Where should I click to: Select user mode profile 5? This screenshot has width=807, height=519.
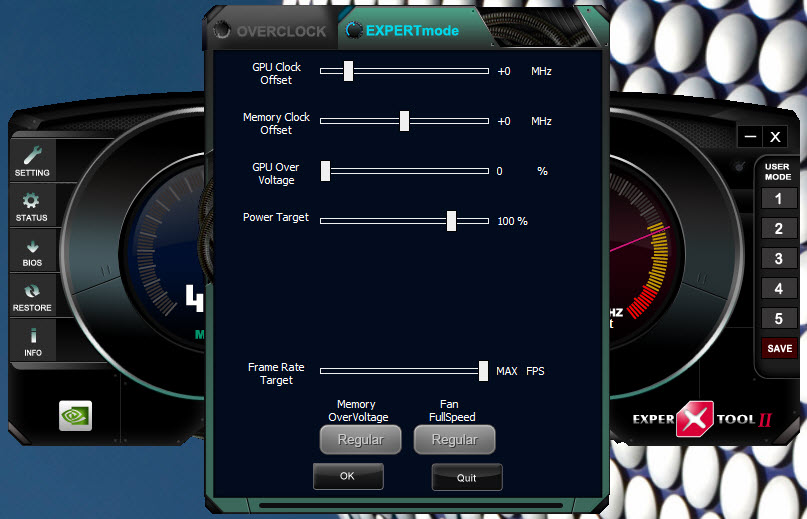[x=779, y=319]
